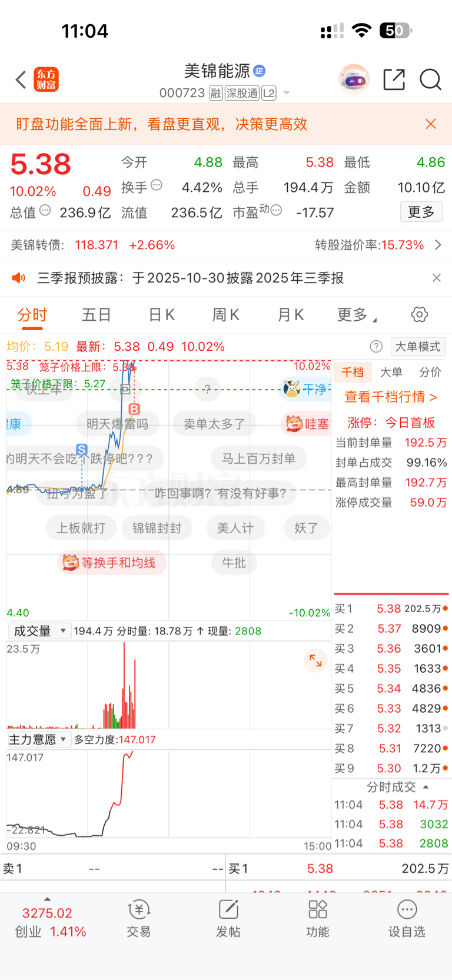The height and width of the screenshot is (980, 452).
Task: Tap the 锦锦封封 comment bubble
Action: [157, 528]
